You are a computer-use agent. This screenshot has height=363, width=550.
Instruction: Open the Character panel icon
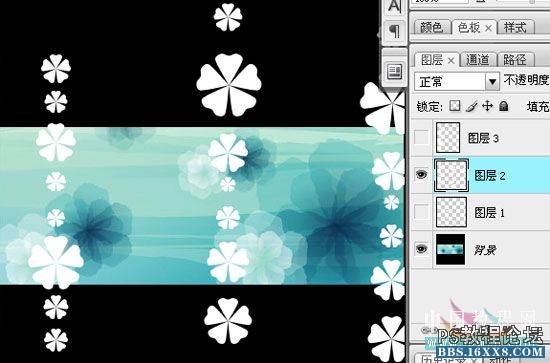tap(395, 8)
